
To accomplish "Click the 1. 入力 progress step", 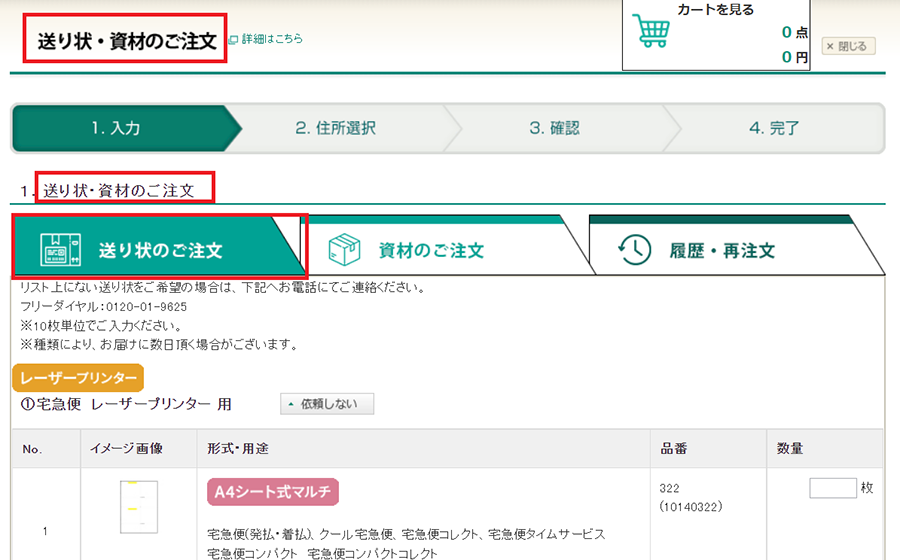I will pos(116,128).
